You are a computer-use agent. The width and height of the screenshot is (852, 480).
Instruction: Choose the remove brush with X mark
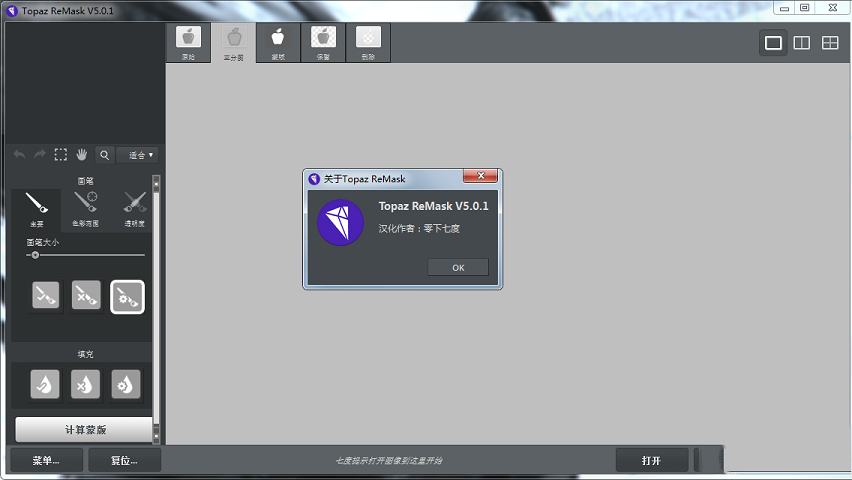click(x=86, y=295)
